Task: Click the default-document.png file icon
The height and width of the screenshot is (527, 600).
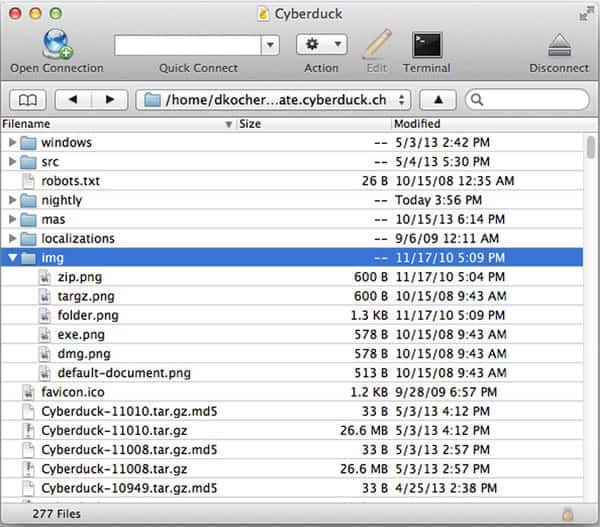Action: point(45,373)
